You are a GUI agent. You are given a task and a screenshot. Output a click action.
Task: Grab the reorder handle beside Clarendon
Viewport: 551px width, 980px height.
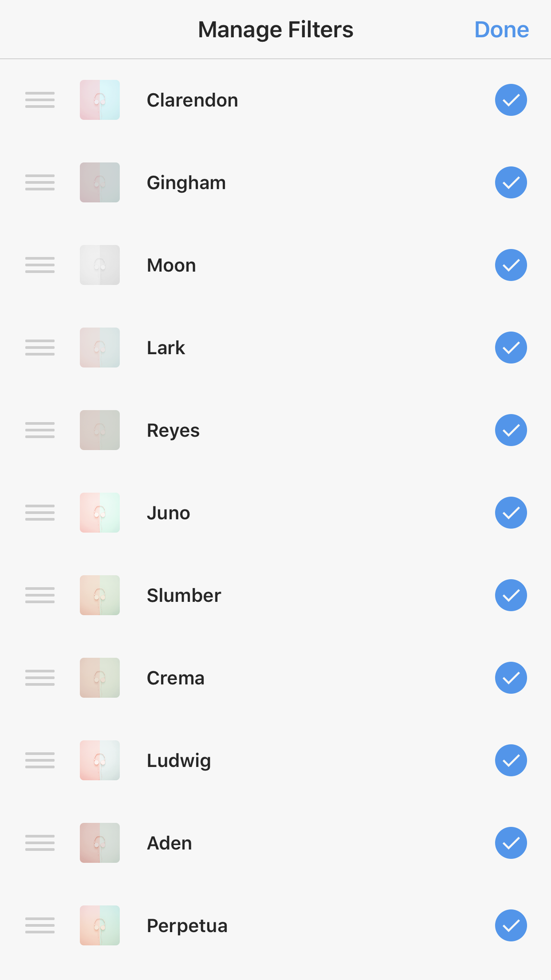(x=40, y=100)
